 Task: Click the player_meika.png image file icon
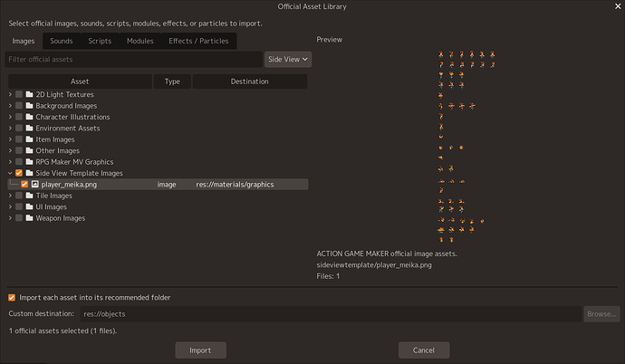35,184
